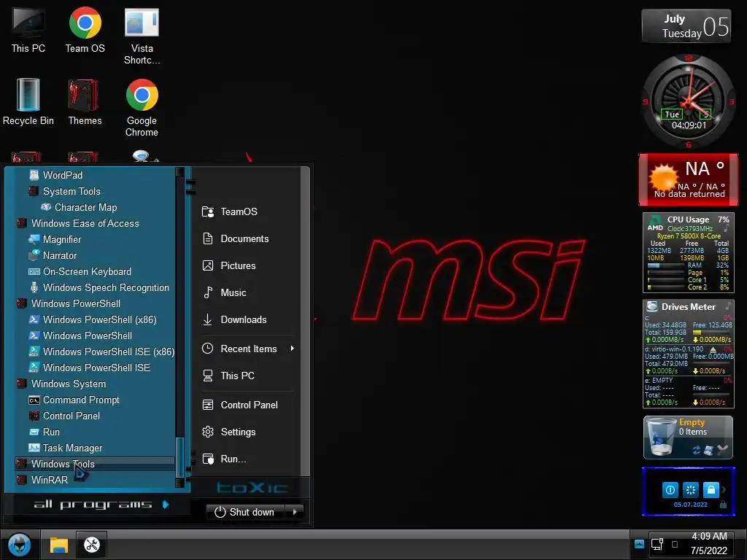Open the Team OS Chrome shortcut
The image size is (747, 560).
click(85, 31)
